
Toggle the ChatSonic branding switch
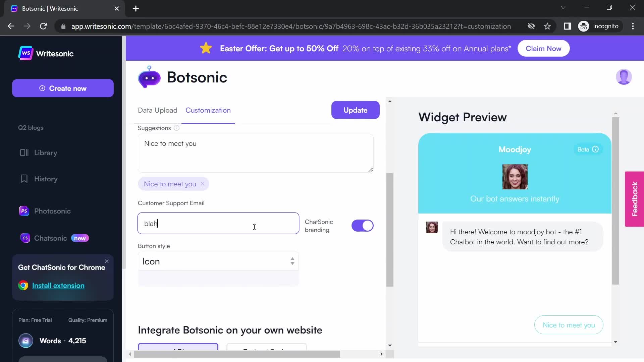point(363,226)
